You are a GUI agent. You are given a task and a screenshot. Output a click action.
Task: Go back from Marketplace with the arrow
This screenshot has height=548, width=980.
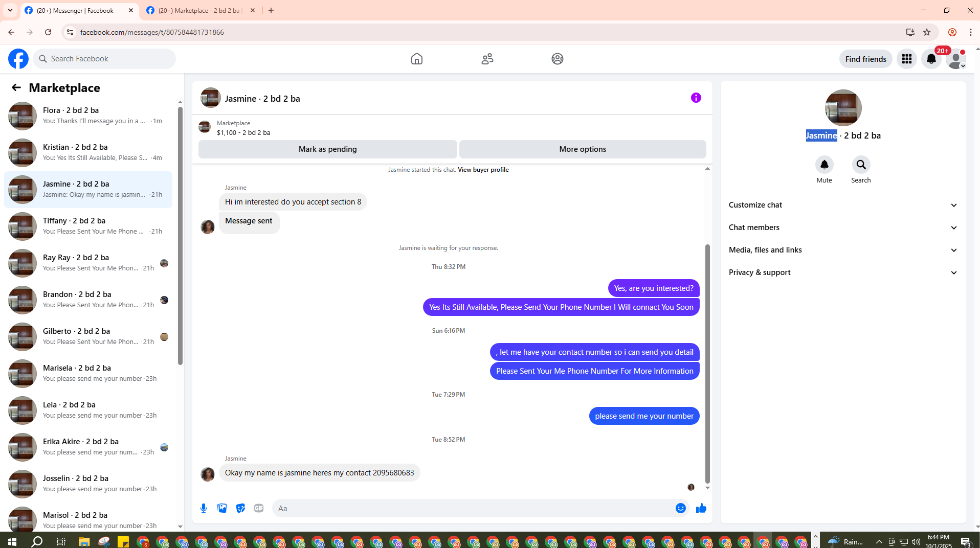[x=16, y=87]
